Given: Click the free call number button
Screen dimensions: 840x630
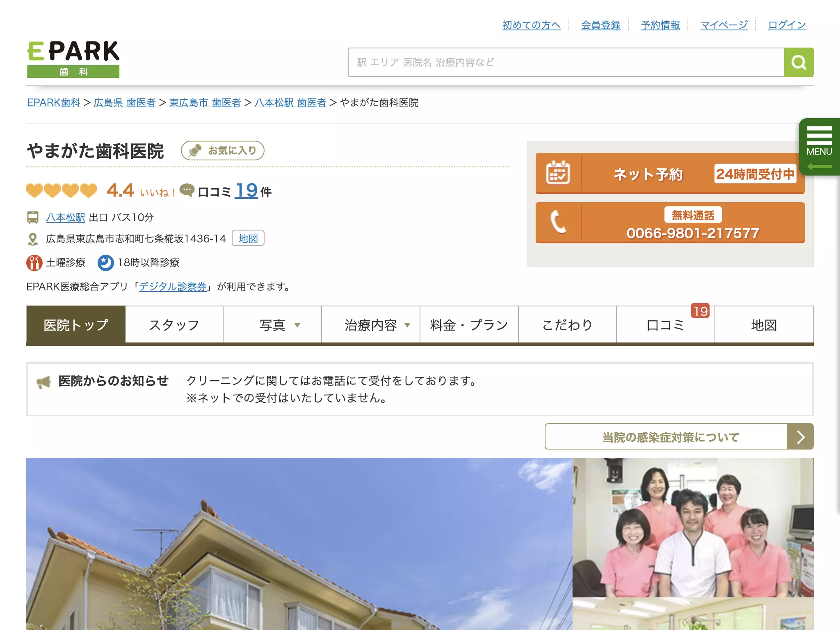Looking at the screenshot, I should tap(670, 223).
